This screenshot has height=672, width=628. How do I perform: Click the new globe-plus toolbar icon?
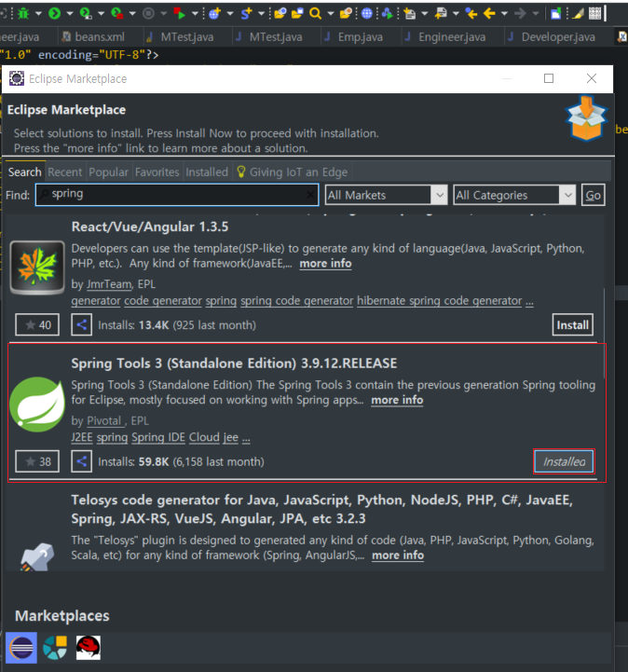tap(214, 14)
